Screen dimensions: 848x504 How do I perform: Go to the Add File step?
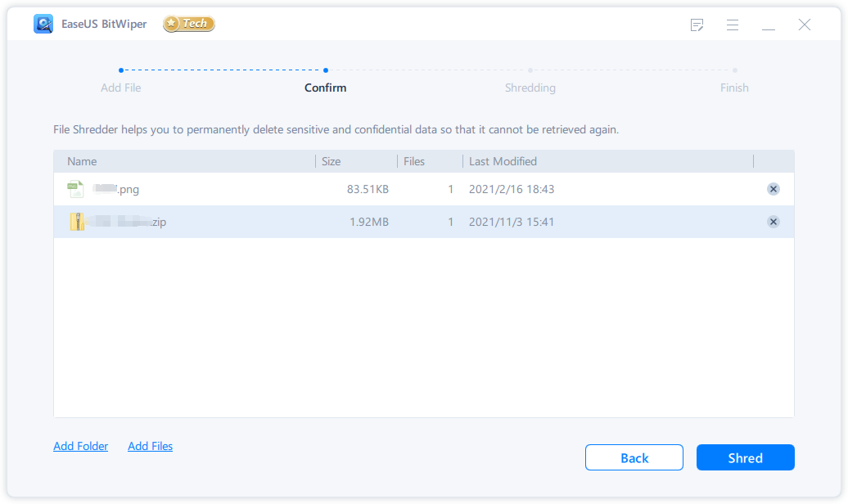[120, 88]
